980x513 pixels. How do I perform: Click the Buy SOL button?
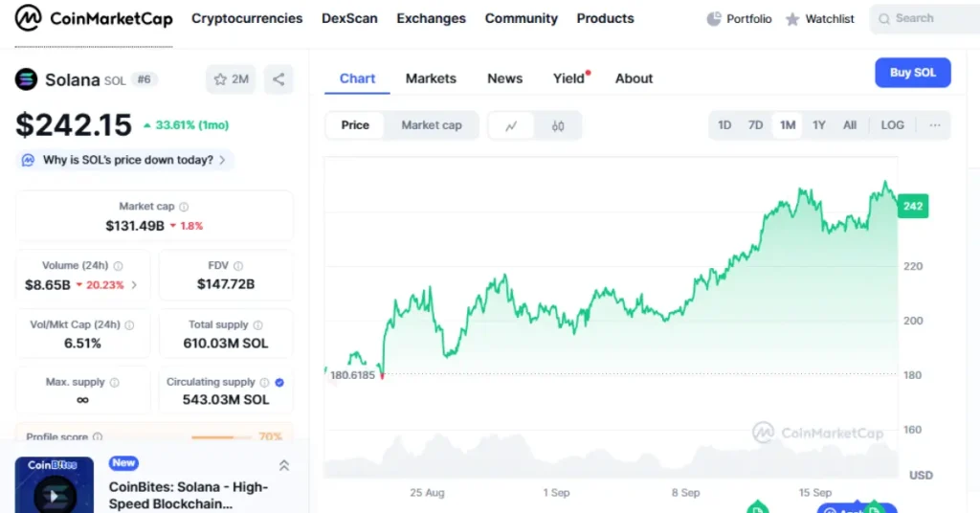[x=912, y=73]
